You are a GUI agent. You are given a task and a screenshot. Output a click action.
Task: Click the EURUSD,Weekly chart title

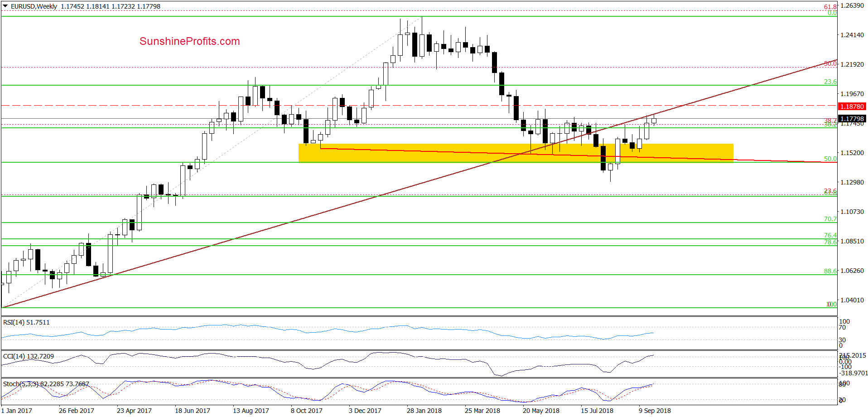(x=34, y=6)
